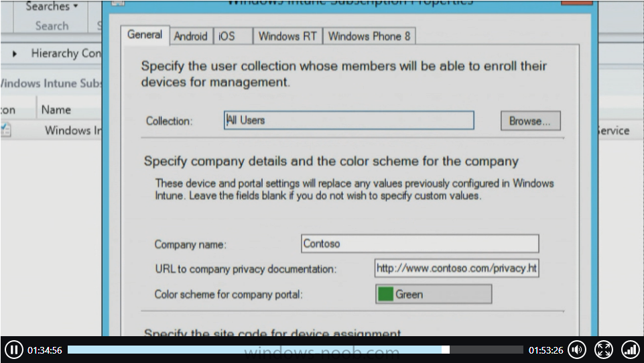The width and height of the screenshot is (644, 363).
Task: Pause the video playback
Action: (x=13, y=350)
